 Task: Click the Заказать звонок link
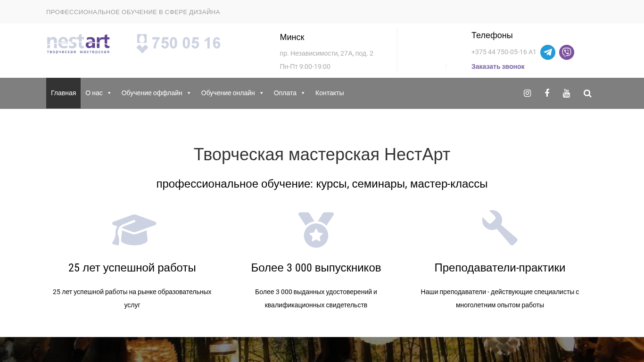[498, 66]
